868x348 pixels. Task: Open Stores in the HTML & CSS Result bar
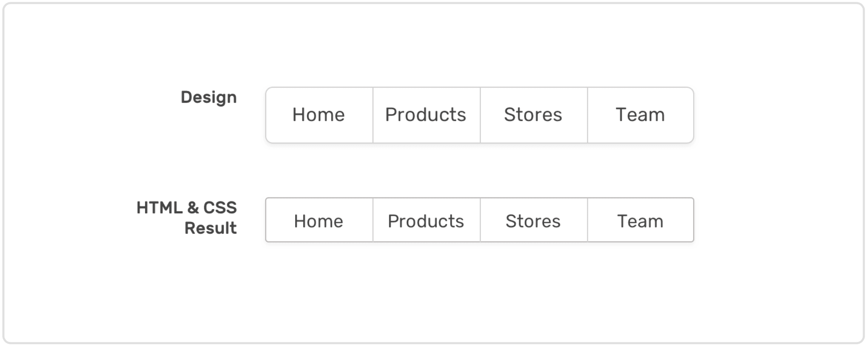tap(533, 221)
